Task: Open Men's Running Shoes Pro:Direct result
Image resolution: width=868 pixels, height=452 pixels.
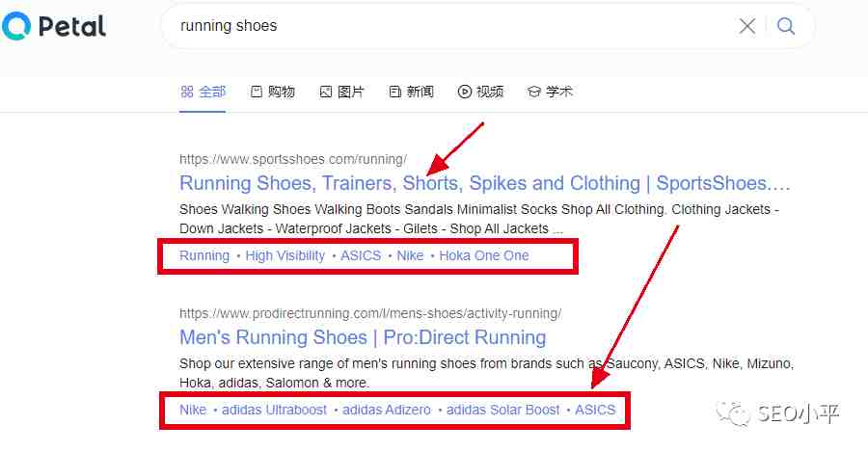Action: pyautogui.click(x=363, y=337)
